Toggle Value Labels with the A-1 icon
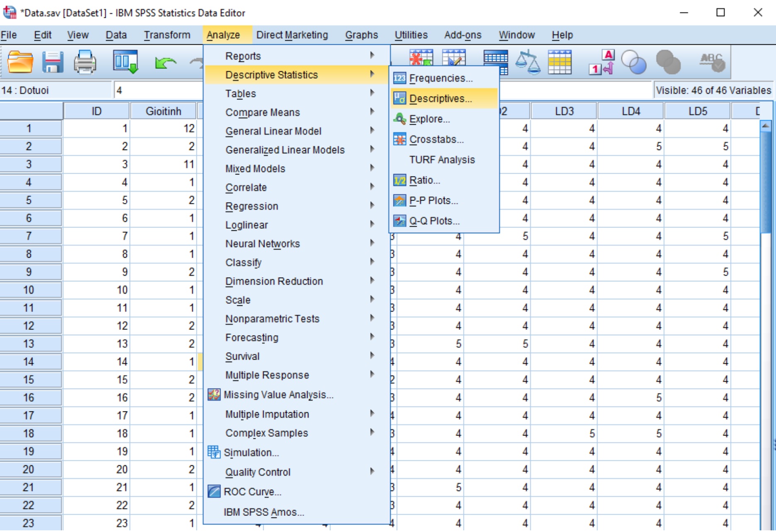 [602, 62]
